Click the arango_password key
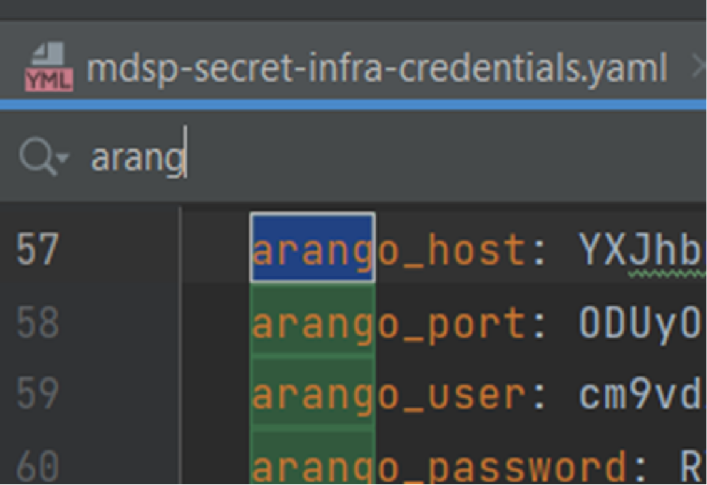Image resolution: width=707 pixels, height=485 pixels. coord(439,468)
